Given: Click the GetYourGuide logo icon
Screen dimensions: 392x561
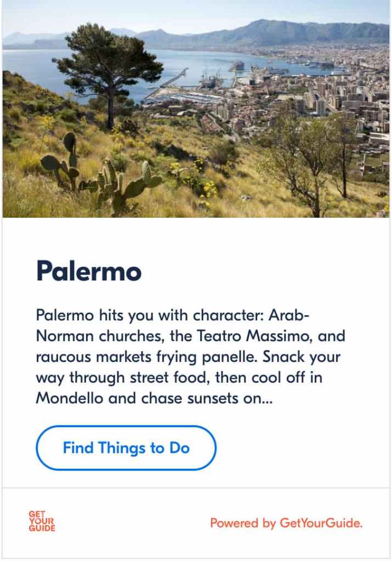Looking at the screenshot, I should (x=42, y=522).
